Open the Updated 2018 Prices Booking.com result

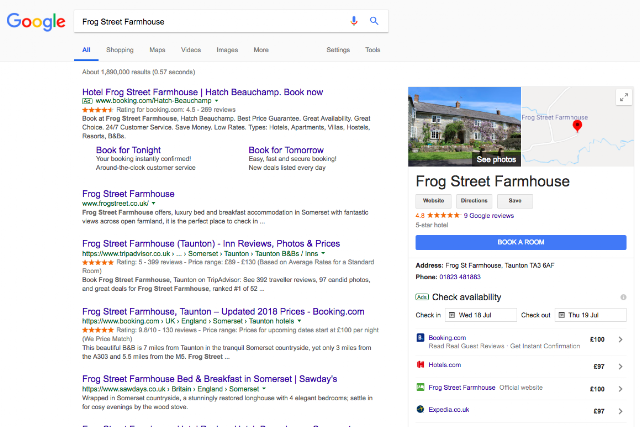[223, 312]
